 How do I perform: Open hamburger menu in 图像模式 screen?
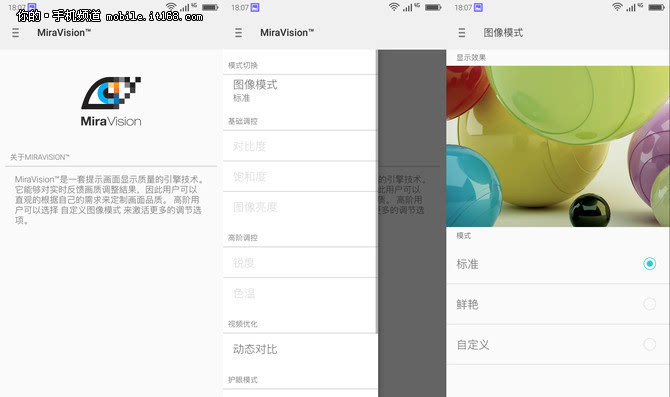click(461, 33)
